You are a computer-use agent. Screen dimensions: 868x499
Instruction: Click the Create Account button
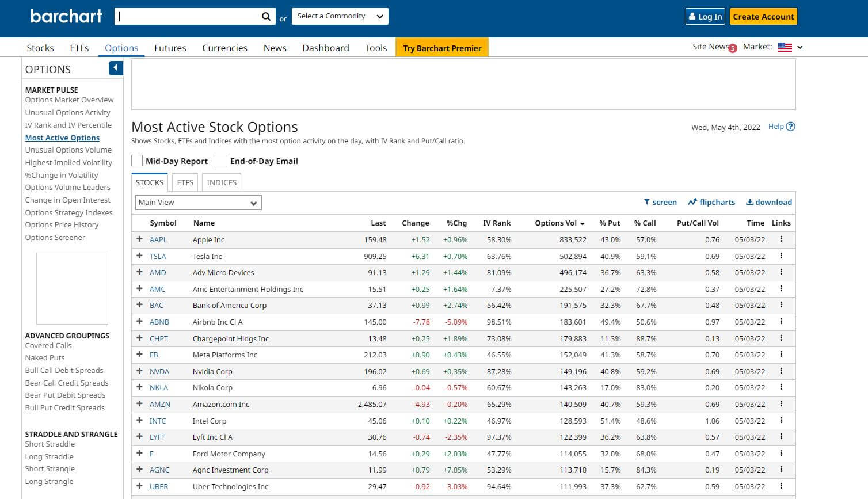coord(763,16)
